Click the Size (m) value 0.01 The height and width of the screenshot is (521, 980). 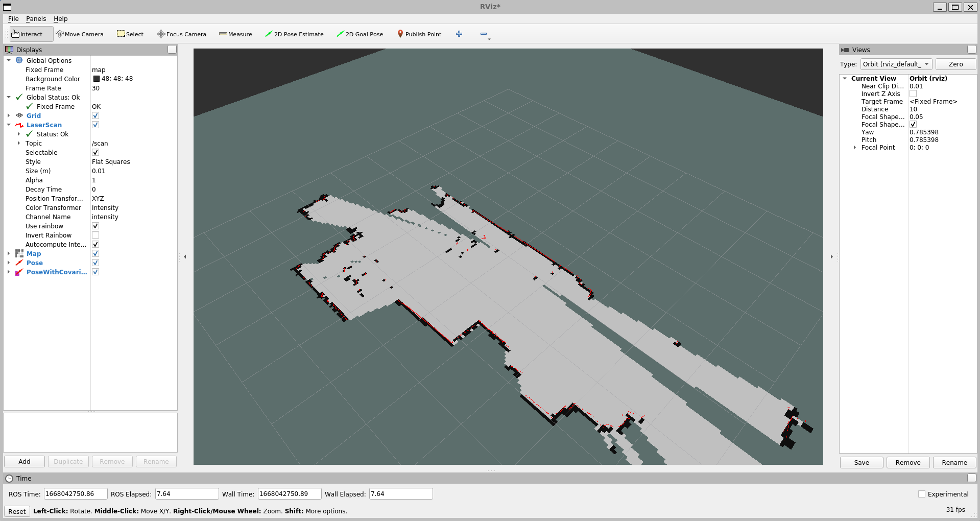[x=99, y=171]
